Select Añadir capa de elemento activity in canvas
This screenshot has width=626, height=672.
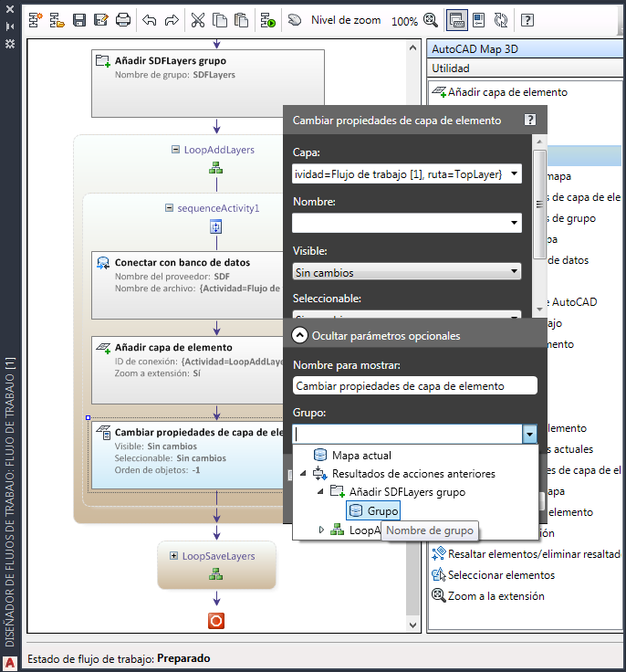(x=188, y=370)
